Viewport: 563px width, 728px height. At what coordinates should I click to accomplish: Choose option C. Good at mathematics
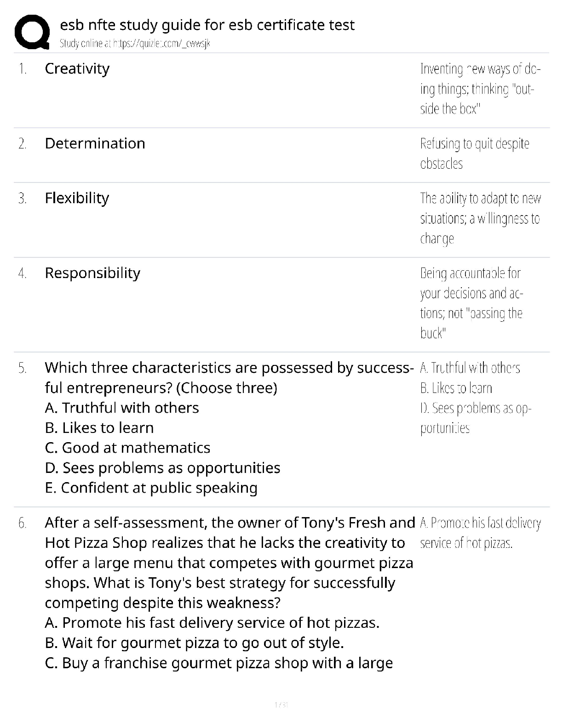pyautogui.click(x=127, y=448)
